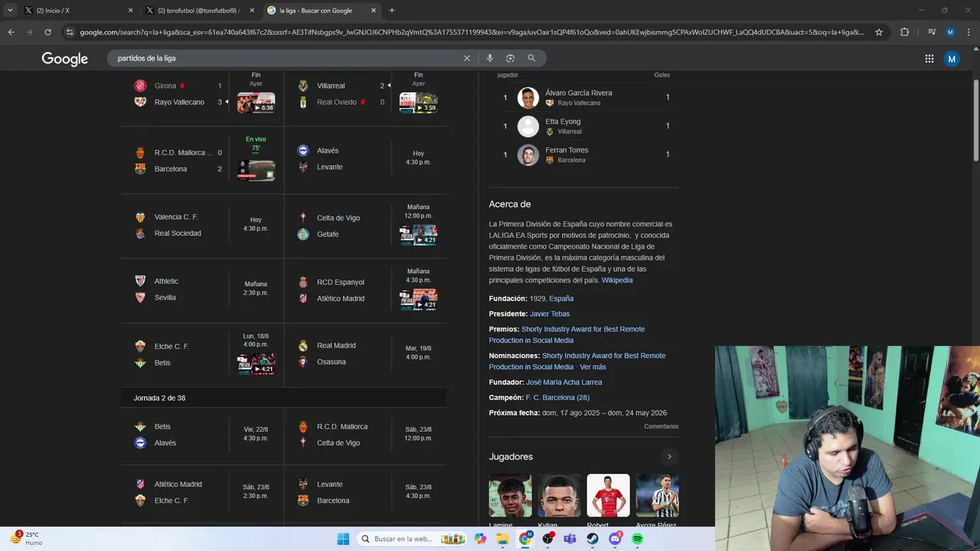
Task: Click the search field 'partidos de la liga'
Action: pos(287,58)
